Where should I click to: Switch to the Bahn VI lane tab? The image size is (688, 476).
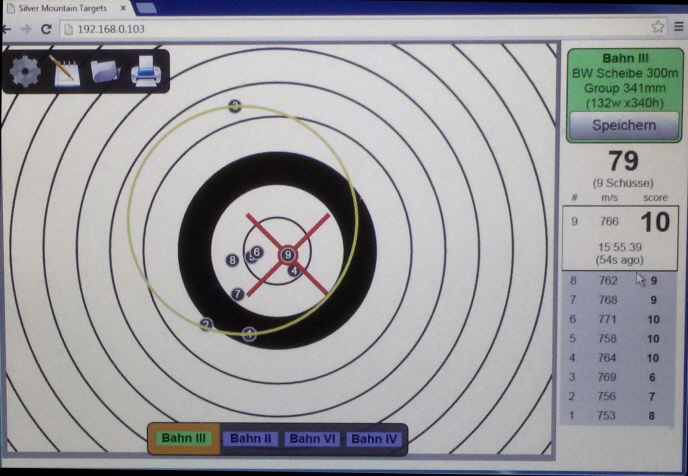(312, 438)
